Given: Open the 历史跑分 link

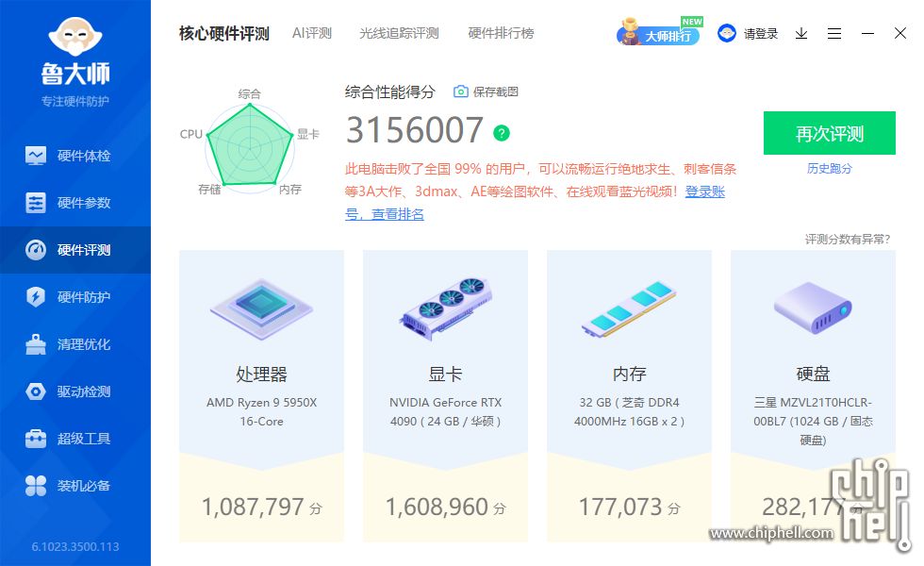Looking at the screenshot, I should pos(829,169).
